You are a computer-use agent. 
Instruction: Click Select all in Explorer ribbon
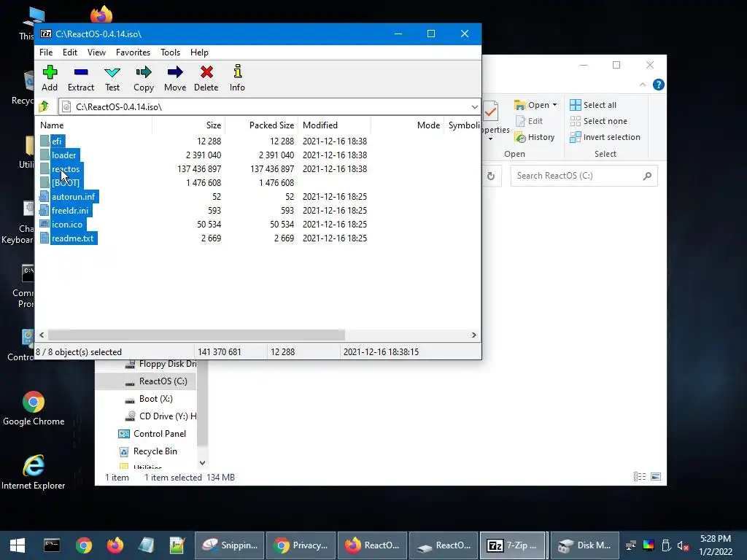pyautogui.click(x=593, y=105)
